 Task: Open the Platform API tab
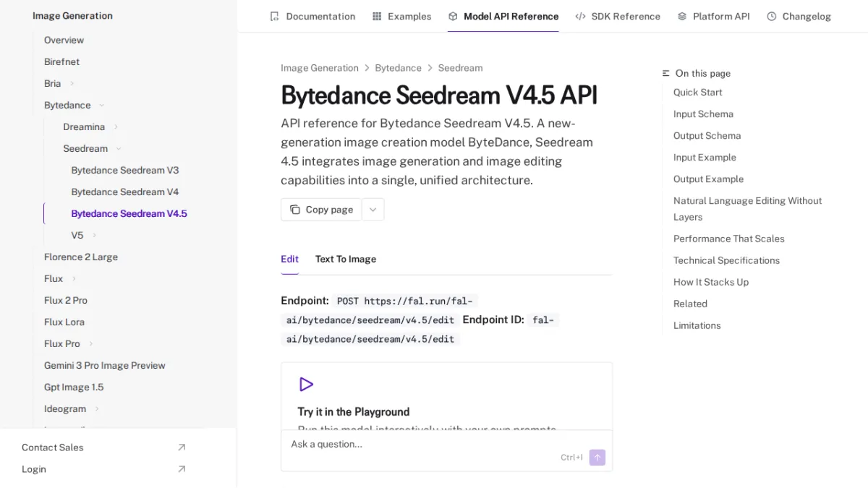point(713,16)
